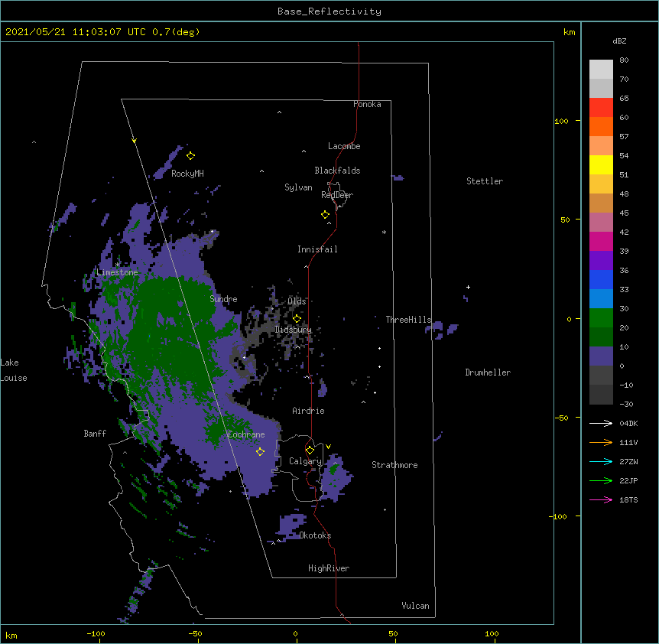
Task: Click the Banff town label
Action: pos(95,434)
